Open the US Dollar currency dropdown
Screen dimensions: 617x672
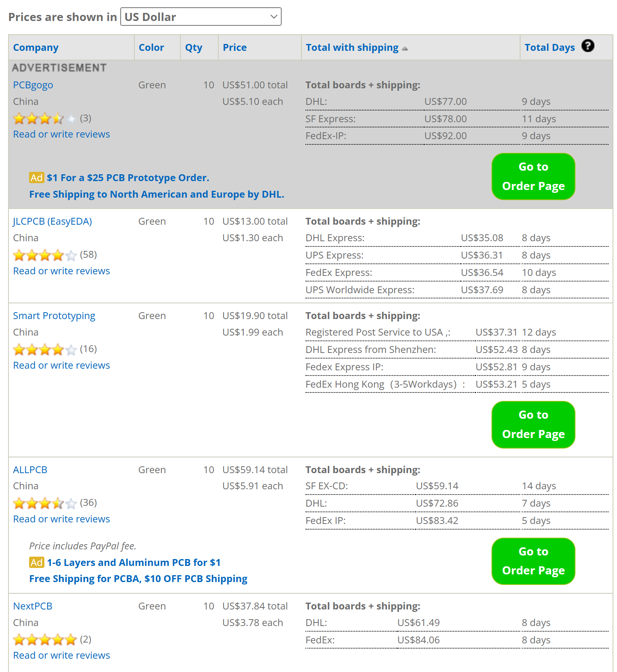201,17
